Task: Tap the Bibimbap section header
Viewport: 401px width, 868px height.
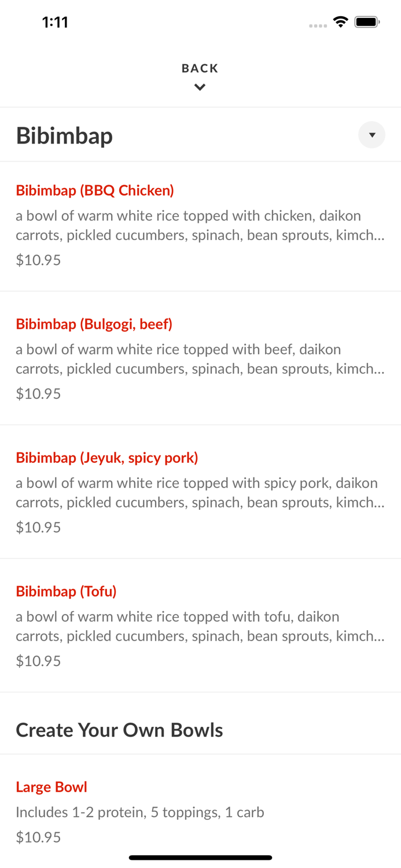Action: pyautogui.click(x=64, y=135)
